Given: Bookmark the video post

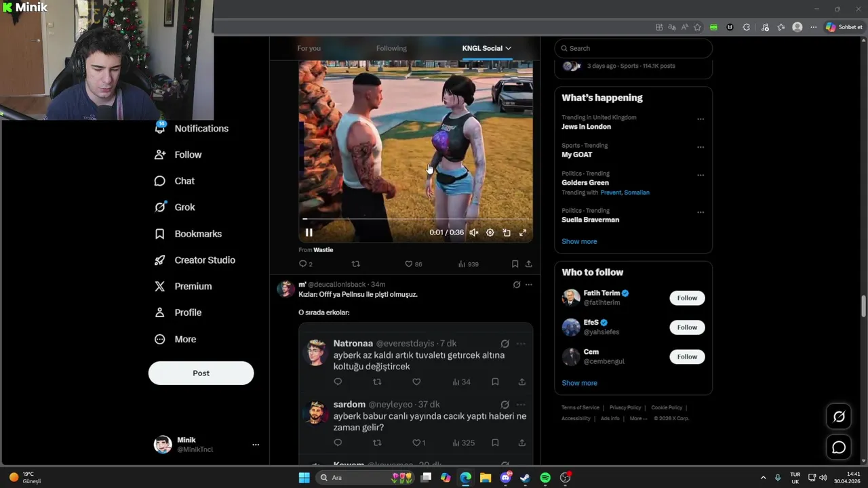Looking at the screenshot, I should pos(515,264).
